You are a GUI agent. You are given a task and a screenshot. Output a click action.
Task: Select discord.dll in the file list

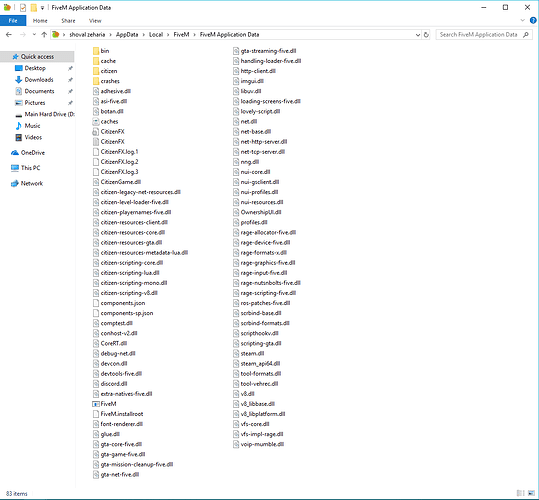pyautogui.click(x=110, y=384)
